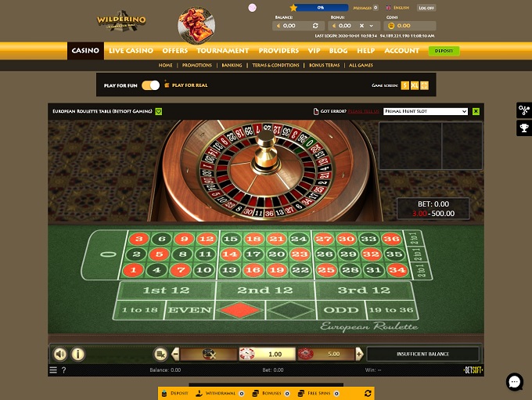The height and width of the screenshot is (400, 532).
Task: Open the Live Casino tab
Action: tap(131, 51)
